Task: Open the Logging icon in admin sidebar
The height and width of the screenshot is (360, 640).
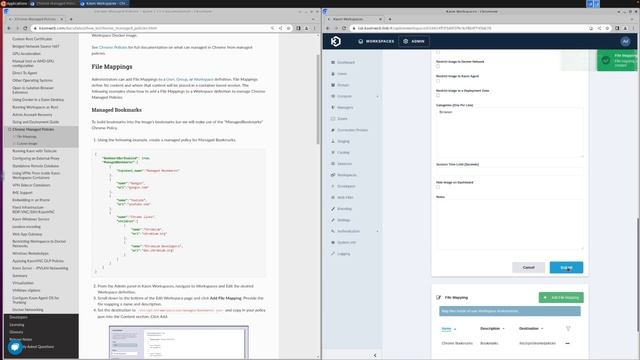Action: 333,253
